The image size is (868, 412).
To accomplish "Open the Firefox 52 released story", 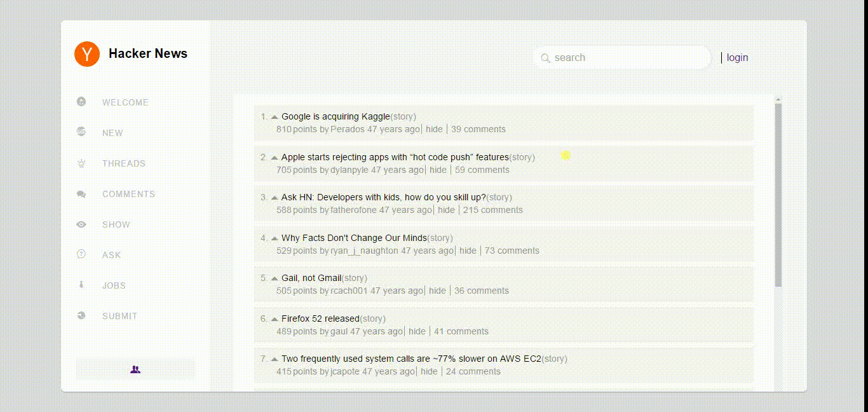I will click(x=320, y=319).
